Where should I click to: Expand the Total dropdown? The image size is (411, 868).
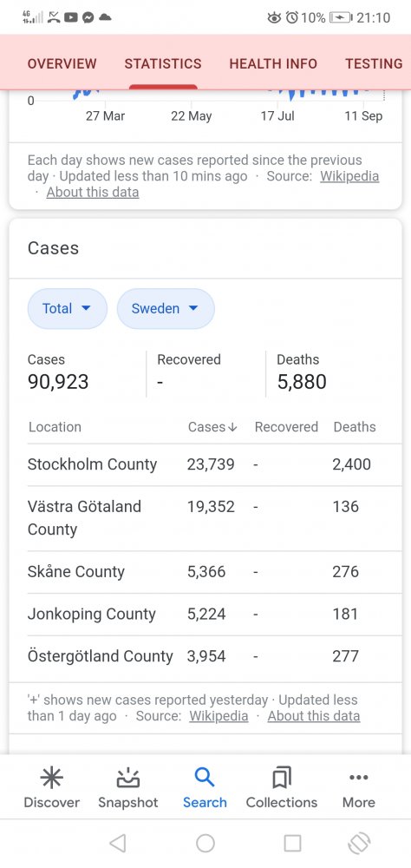(68, 308)
